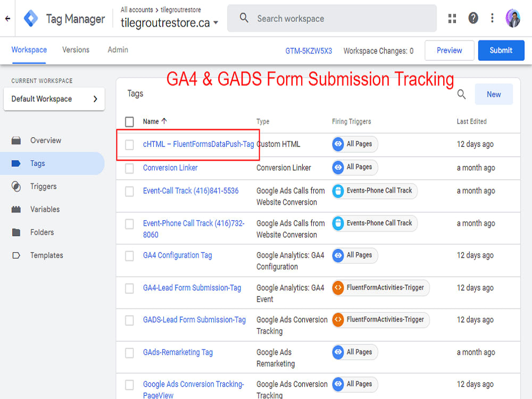This screenshot has width=532, height=399.
Task: Click the Tag Manager logo
Action: (x=31, y=18)
